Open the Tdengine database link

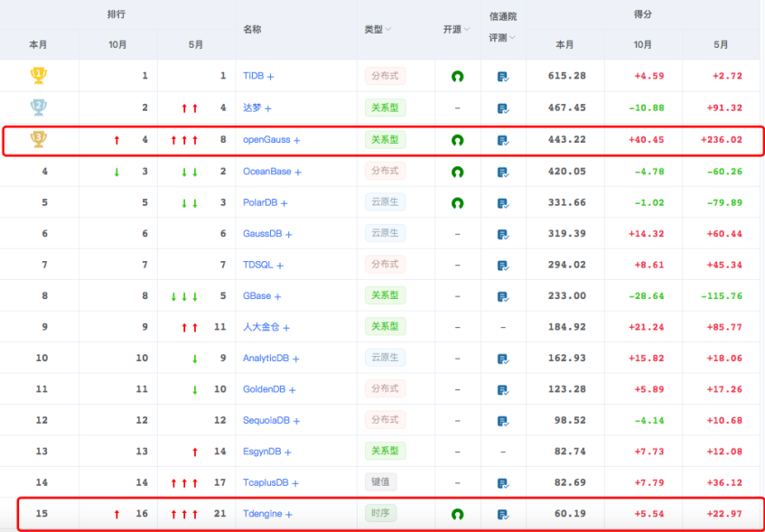point(263,513)
